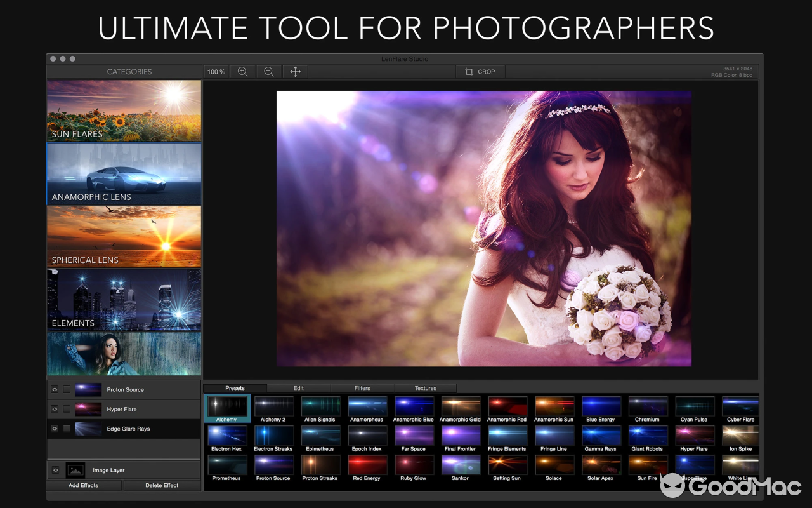
Task: Select the Zoom Out magnifier icon
Action: (x=268, y=72)
